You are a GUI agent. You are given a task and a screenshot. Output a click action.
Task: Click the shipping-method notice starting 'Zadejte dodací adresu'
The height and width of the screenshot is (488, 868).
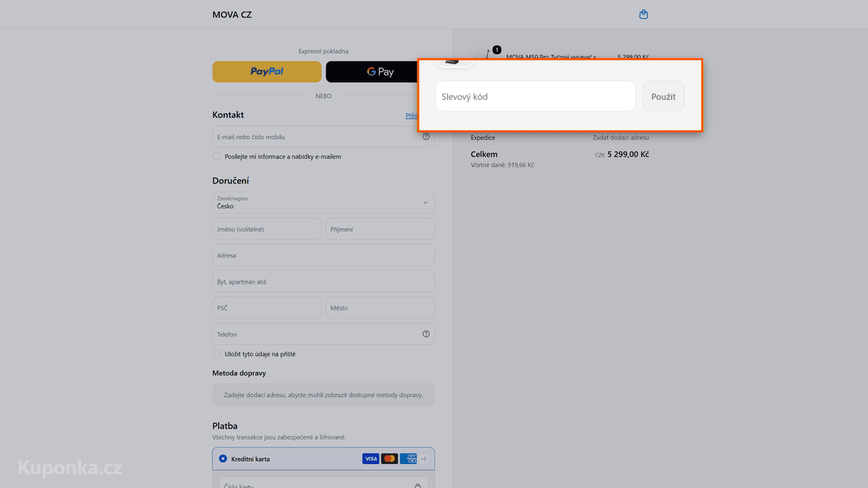(x=323, y=395)
